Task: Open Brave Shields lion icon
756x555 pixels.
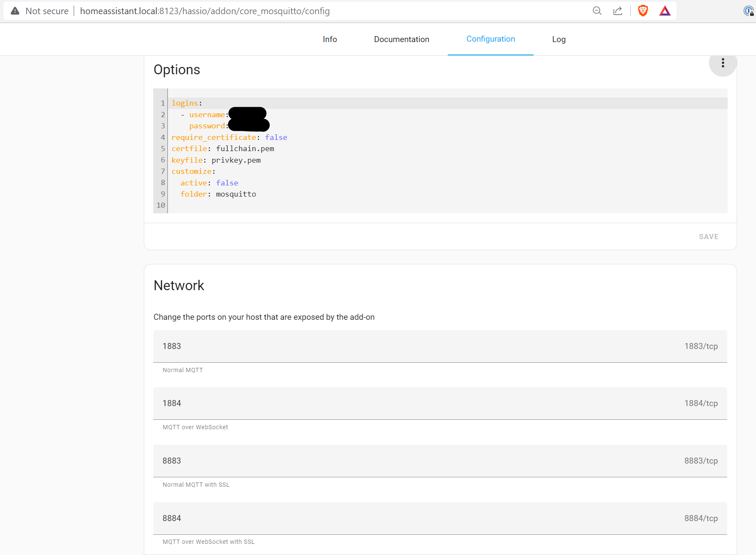Action: pos(643,11)
